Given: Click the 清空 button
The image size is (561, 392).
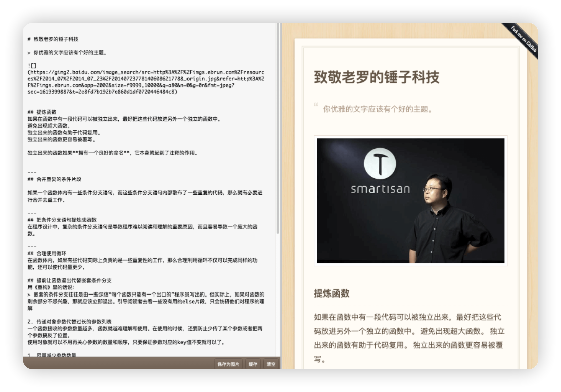Looking at the screenshot, I should [271, 364].
